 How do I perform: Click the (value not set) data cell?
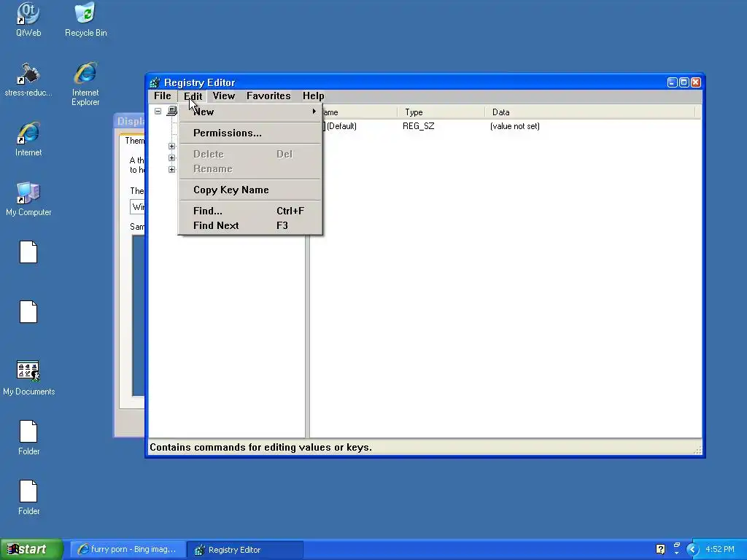(x=514, y=126)
